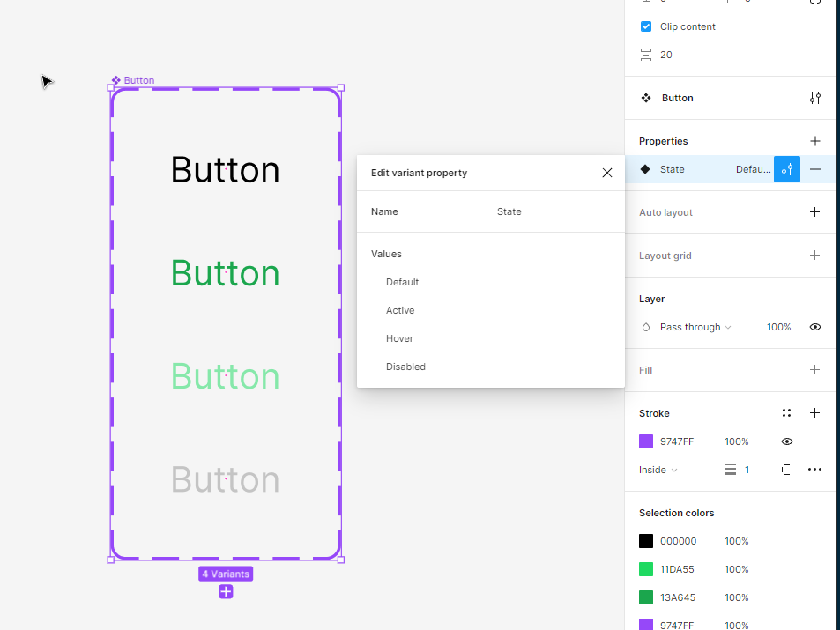840x630 pixels.
Task: Select the gray Disabled Button variant
Action: point(225,479)
